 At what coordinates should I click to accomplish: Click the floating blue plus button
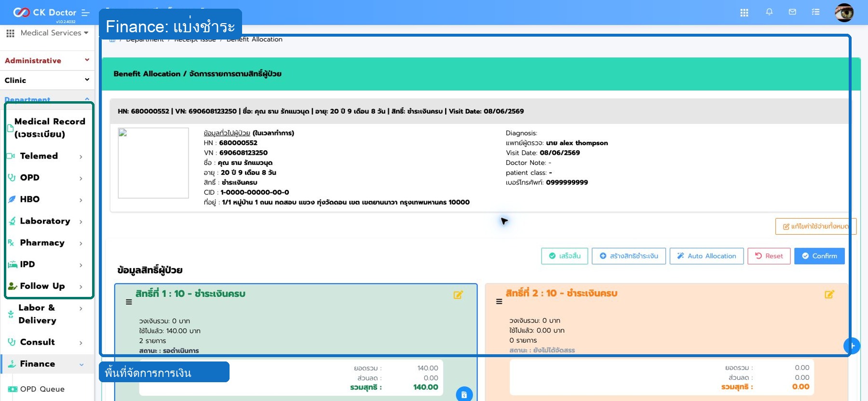click(852, 346)
